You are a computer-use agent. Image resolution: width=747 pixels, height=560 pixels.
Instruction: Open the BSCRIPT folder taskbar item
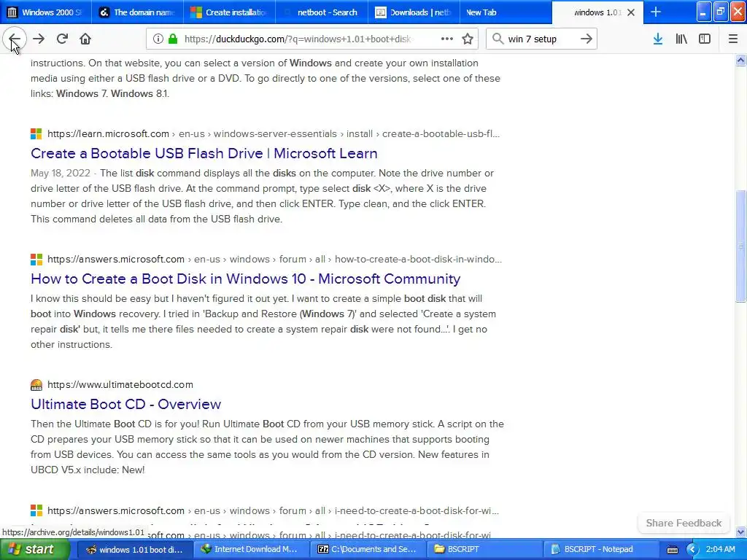click(484, 549)
